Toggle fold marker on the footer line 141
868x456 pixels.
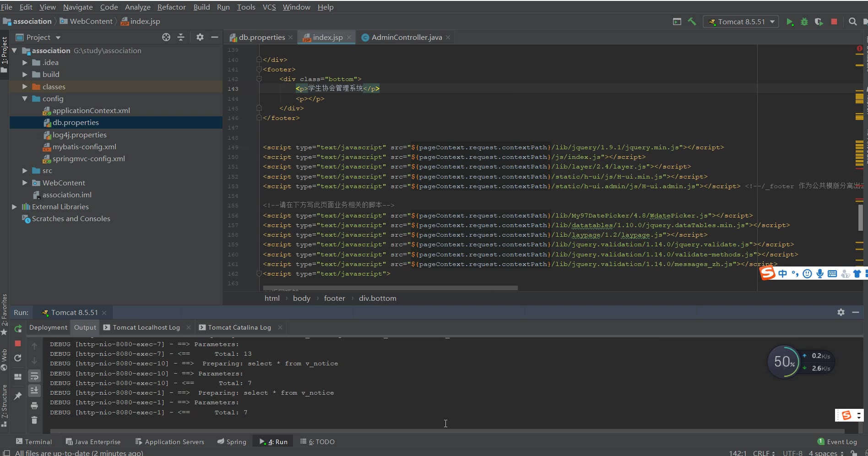[x=259, y=69]
